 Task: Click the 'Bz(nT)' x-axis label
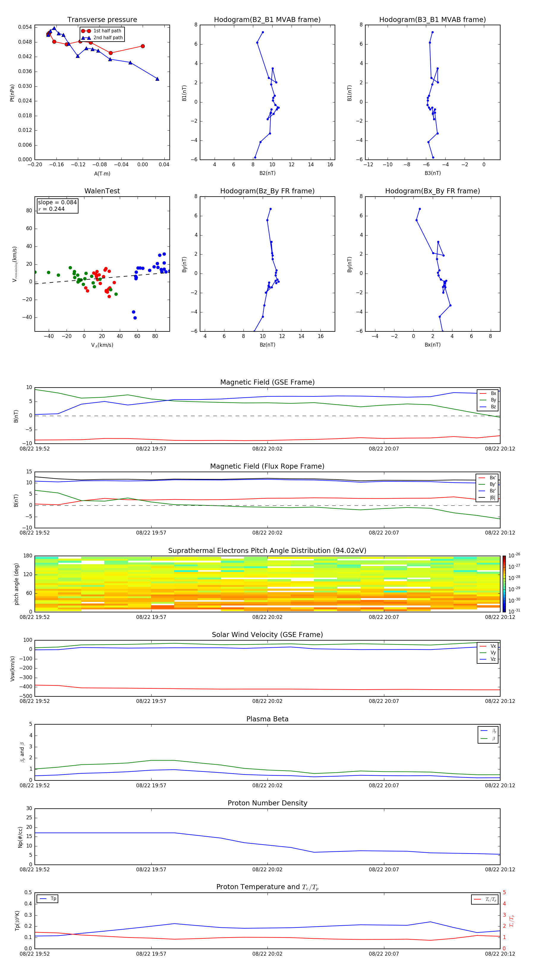tap(267, 345)
